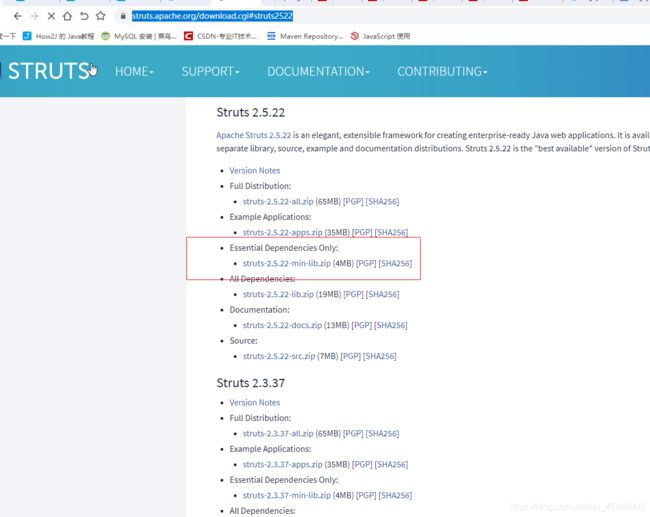Open SHA256 link for struts-2.3.37-all.zip
This screenshot has width=650, height=517.
[x=382, y=433]
